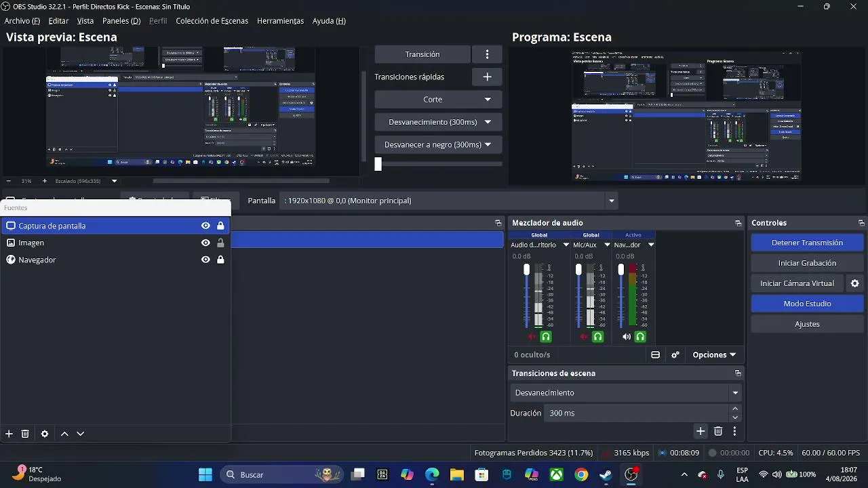The width and height of the screenshot is (868, 488).
Task: Click the Transición button
Action: click(x=422, y=54)
